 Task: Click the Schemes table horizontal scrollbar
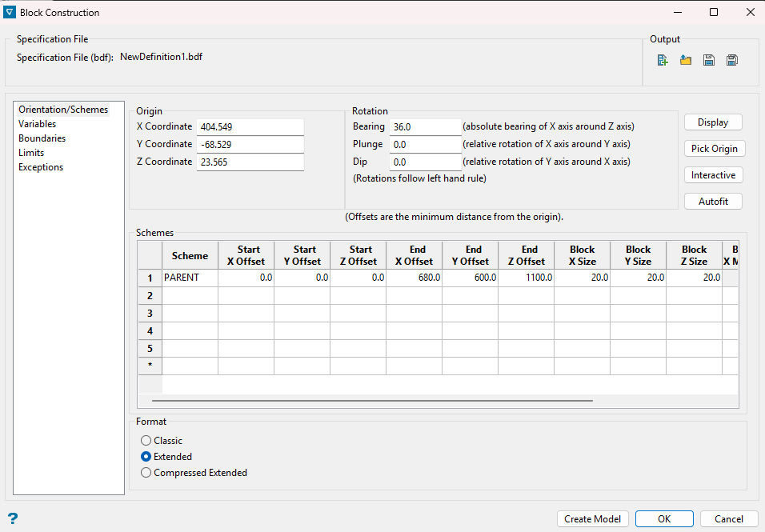(372, 401)
